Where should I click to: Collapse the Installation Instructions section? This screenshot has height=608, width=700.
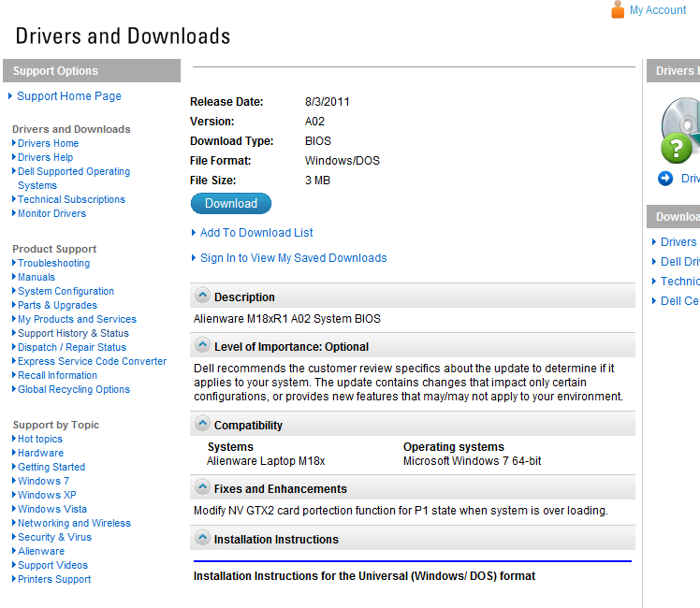tap(202, 538)
